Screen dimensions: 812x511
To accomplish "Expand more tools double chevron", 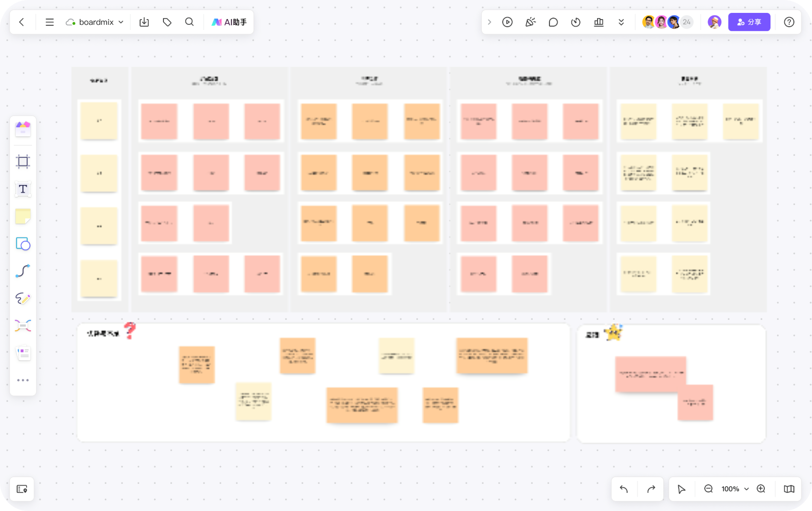I will 621,22.
